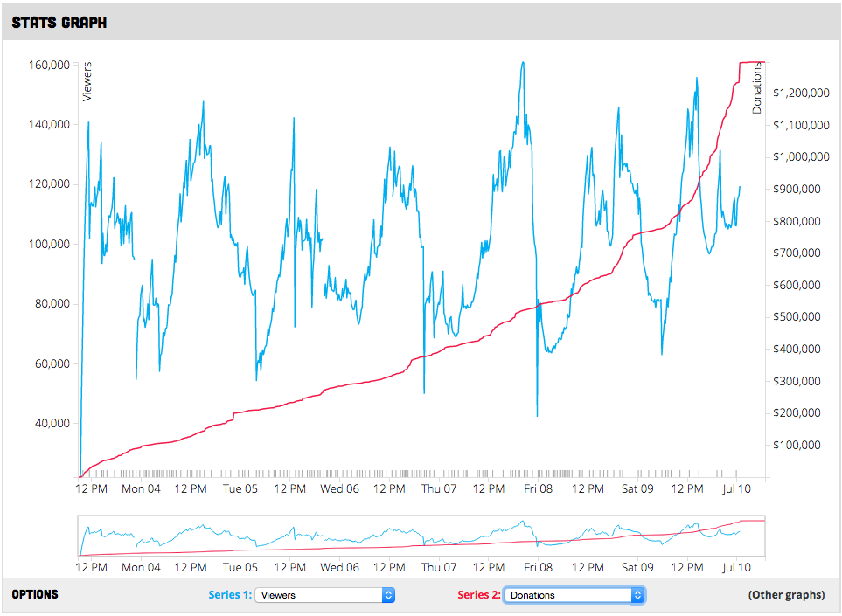Screen dimensions: 842x616
Task: Click the 160,000 left axis label
Action: tap(49, 65)
